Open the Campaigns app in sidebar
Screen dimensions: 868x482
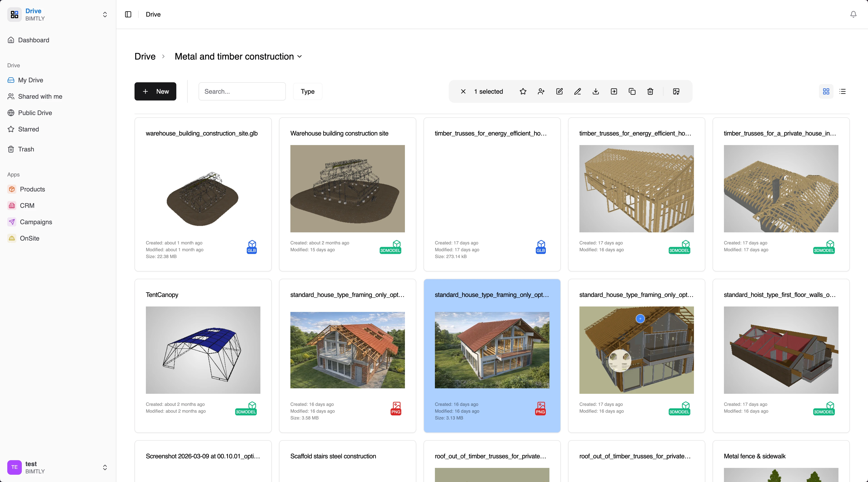tap(36, 222)
